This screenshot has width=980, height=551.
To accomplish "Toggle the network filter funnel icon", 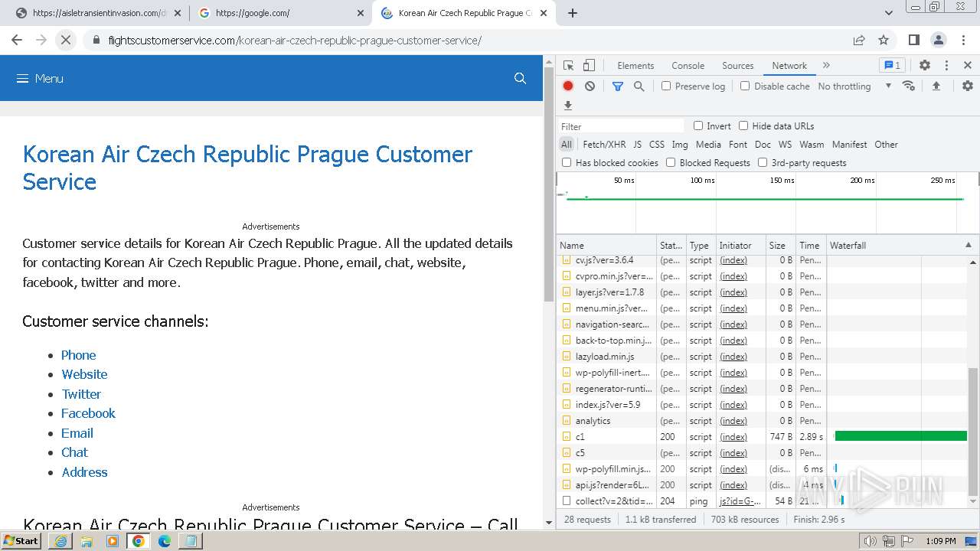I will pos(618,86).
